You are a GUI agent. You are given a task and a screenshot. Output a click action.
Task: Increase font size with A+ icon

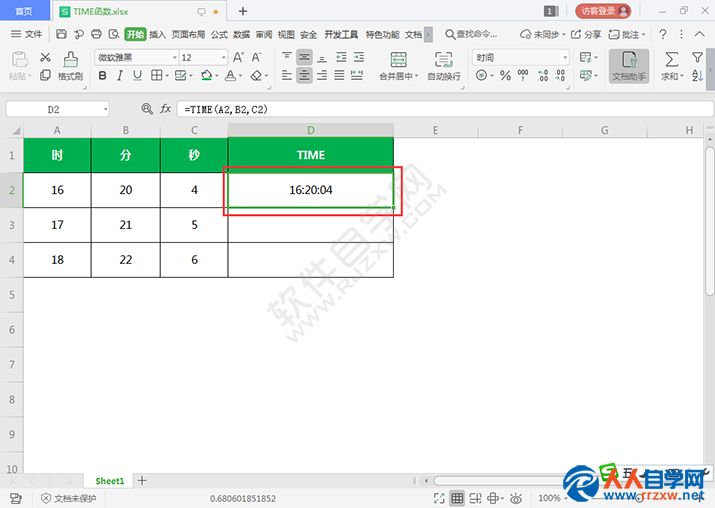(238, 57)
